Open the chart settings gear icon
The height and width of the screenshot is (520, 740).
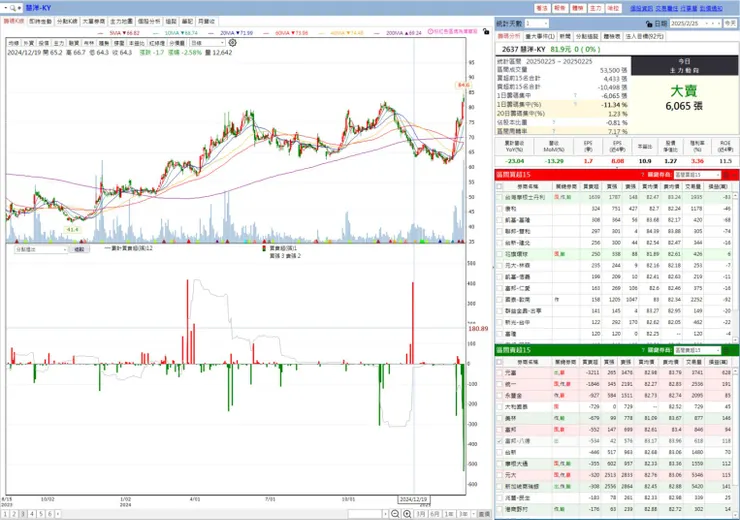(x=233, y=42)
